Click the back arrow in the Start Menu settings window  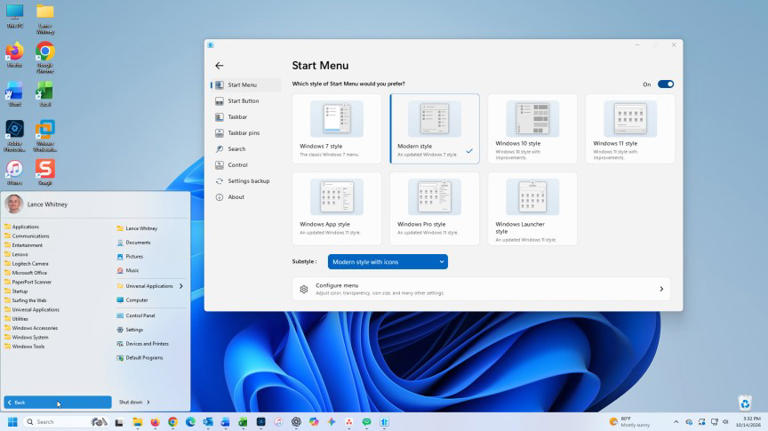pos(219,66)
